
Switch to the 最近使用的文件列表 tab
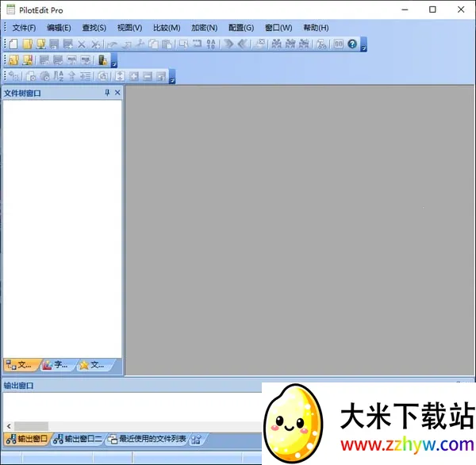click(148, 439)
